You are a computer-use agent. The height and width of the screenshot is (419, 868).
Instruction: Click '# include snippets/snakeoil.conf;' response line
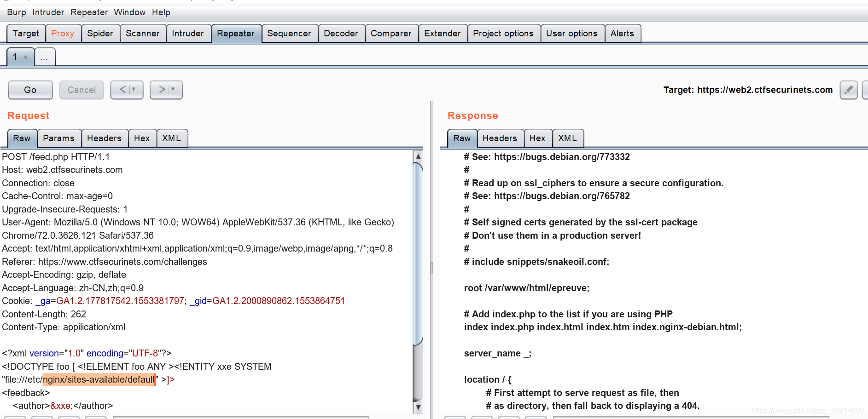point(536,262)
